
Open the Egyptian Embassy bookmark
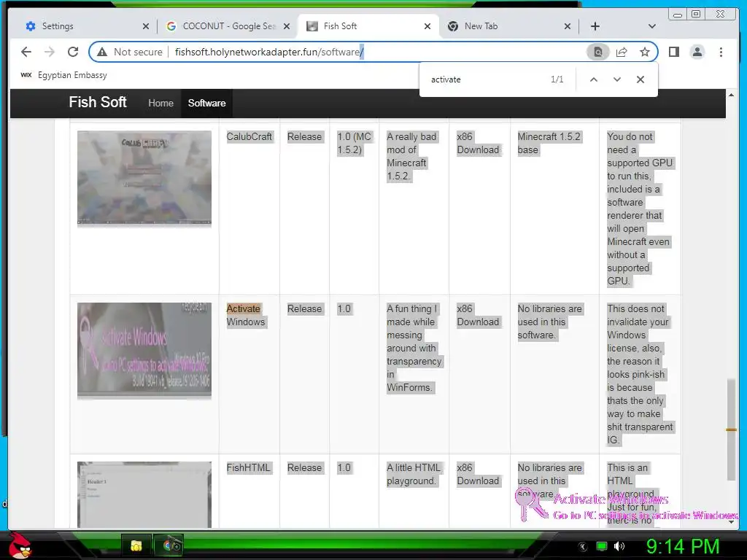64,75
